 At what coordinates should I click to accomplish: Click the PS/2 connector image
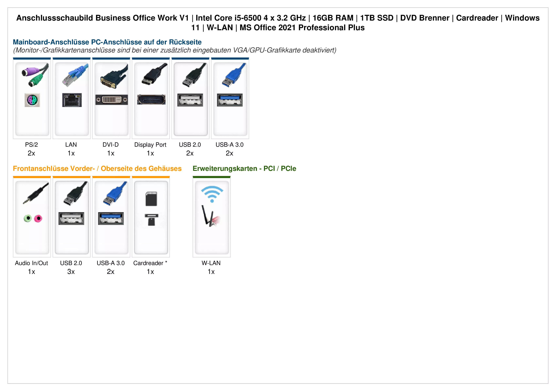[x=32, y=99]
